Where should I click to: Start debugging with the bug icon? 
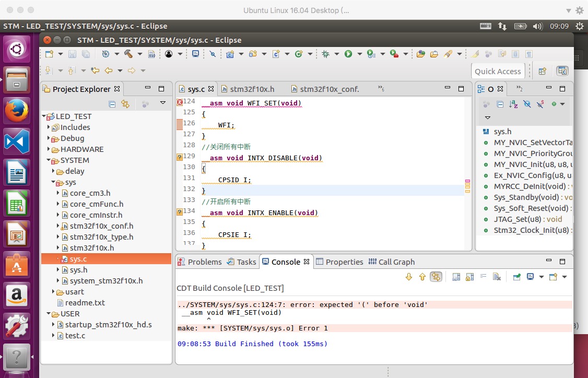pos(325,54)
